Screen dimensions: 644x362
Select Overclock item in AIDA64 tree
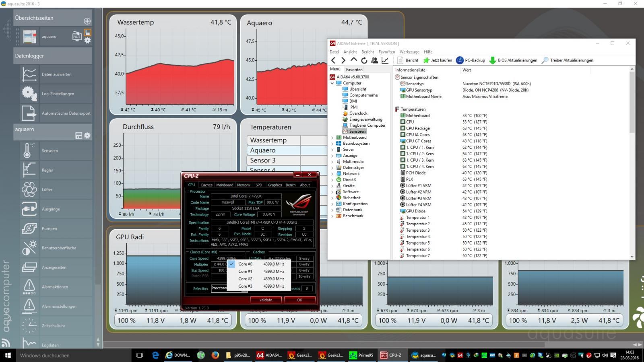coord(354,113)
